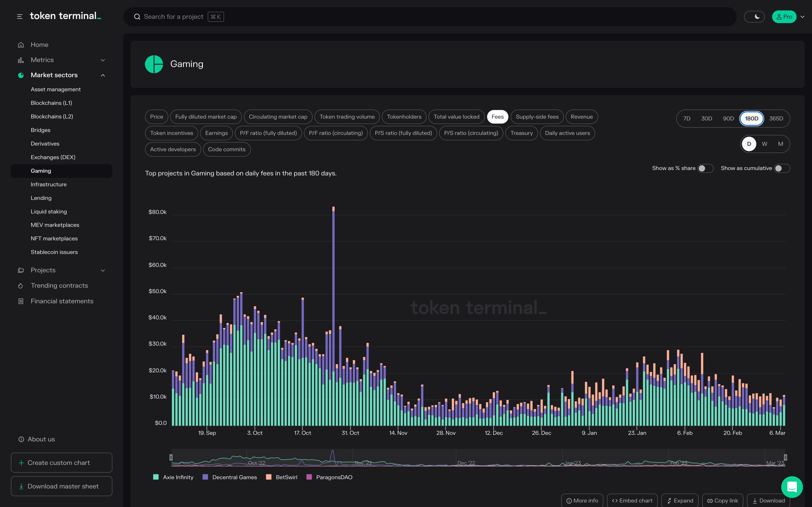Open the chat support bubble icon
Viewport: 812px width, 507px height.
coord(792,487)
